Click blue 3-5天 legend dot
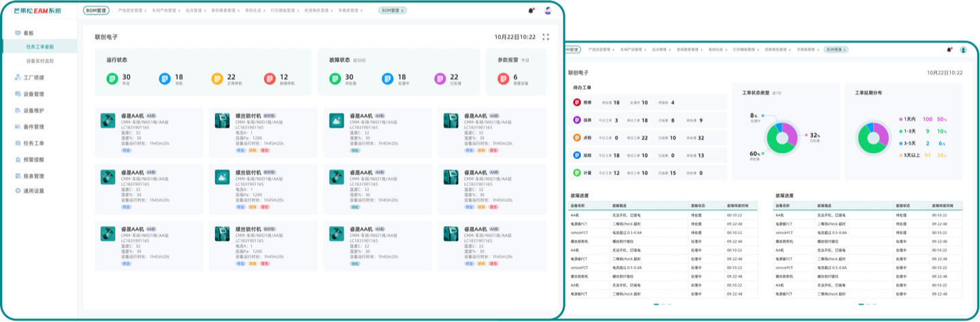 click(901, 144)
